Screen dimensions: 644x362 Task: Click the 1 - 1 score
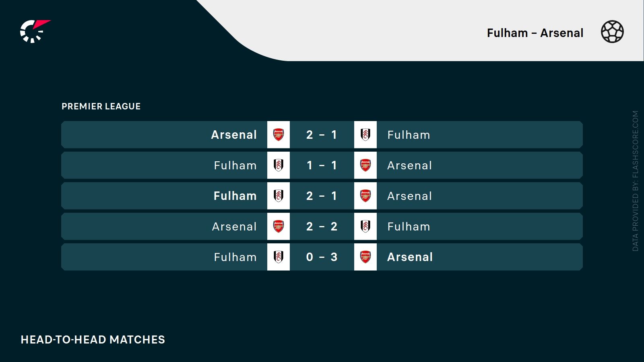(322, 165)
